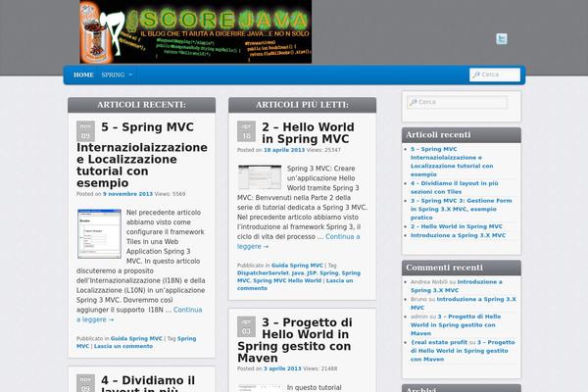This screenshot has height=392, width=588.
Task: Expand the SPRING dropdown arrow
Action: 130,74
